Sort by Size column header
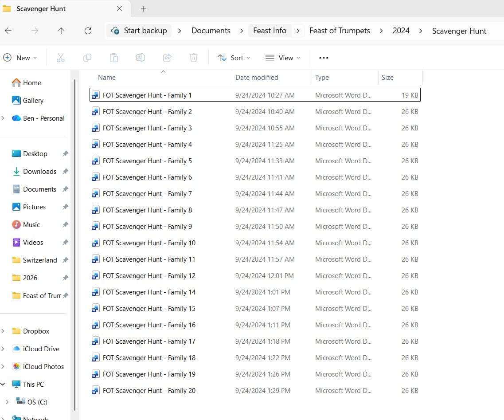 [x=387, y=78]
